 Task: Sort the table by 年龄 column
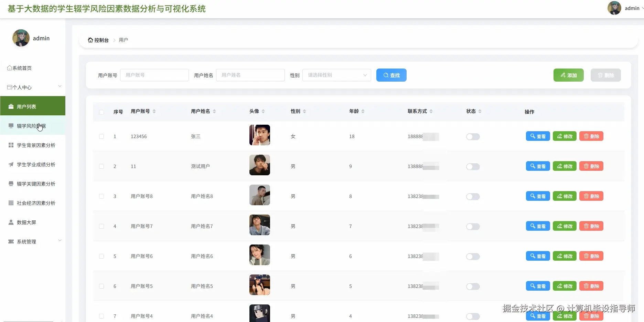363,111
